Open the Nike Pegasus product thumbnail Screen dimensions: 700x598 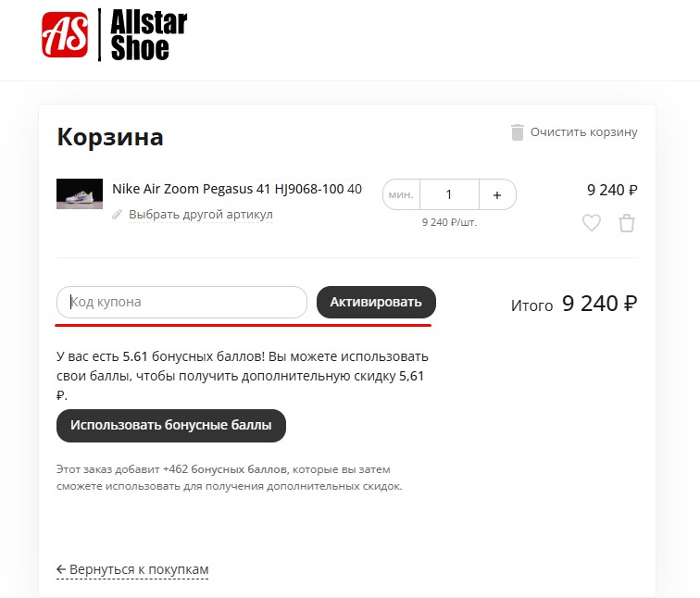click(x=80, y=193)
